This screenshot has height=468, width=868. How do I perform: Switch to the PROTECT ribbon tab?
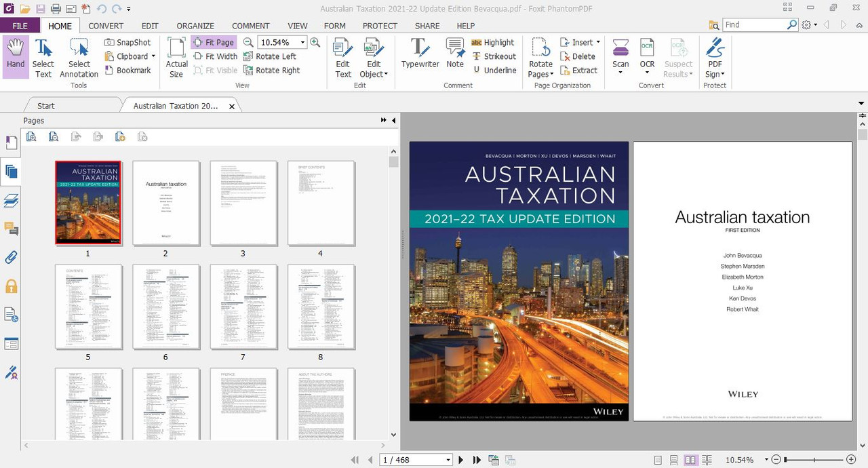380,26
